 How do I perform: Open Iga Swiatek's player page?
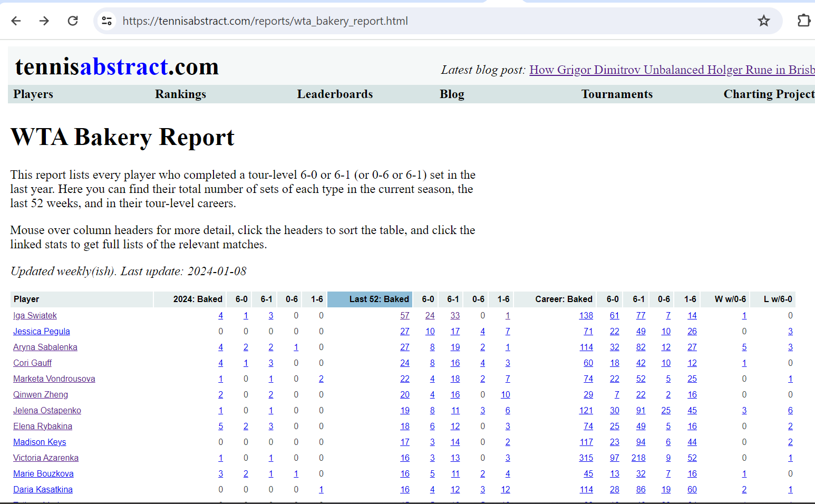[x=35, y=316]
